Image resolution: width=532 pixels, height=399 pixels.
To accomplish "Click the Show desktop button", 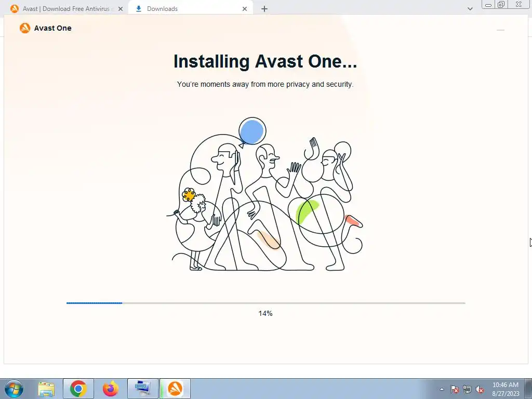I will pos(528,389).
